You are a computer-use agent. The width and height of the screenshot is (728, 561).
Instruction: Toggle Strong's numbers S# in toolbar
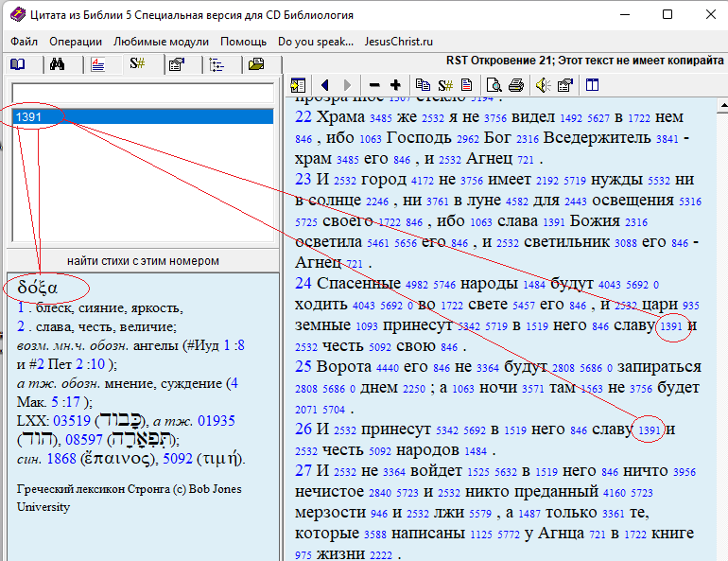coord(445,85)
